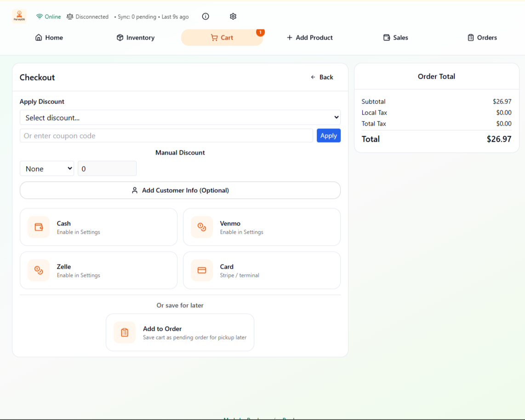Go to the Home tab
Viewport: 525px width, 420px height.
coord(49,38)
